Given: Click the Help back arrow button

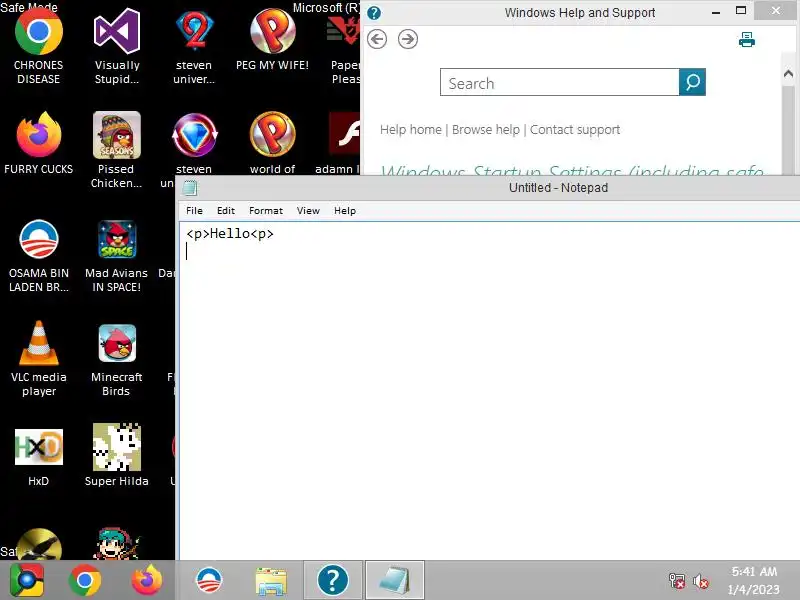Looking at the screenshot, I should click(377, 39).
